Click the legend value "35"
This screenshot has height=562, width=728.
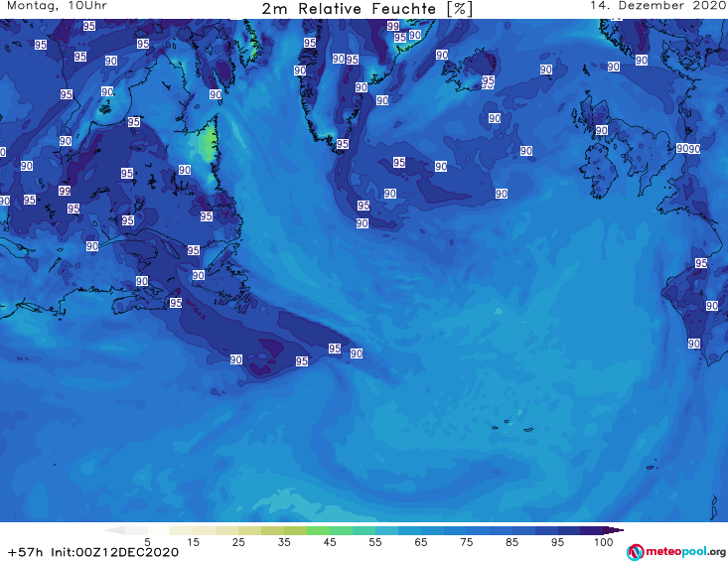(x=284, y=542)
